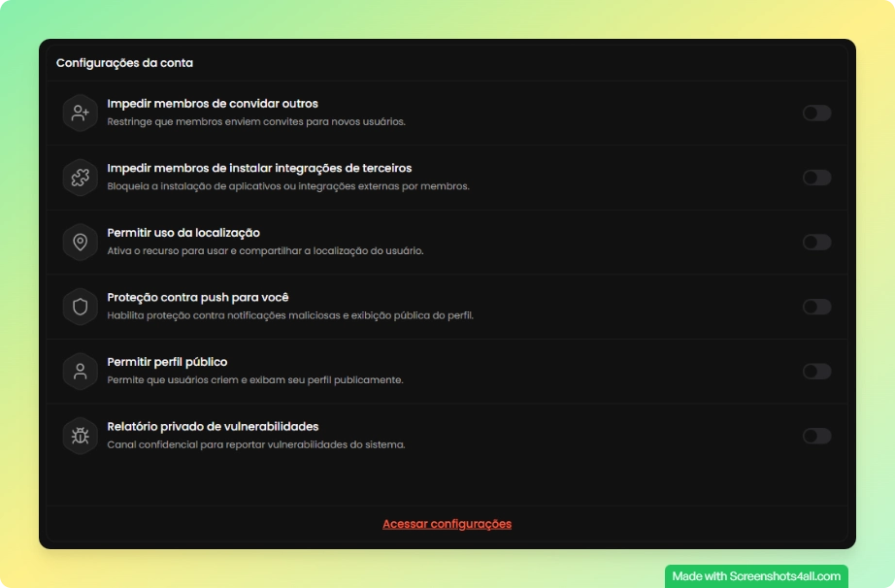
Task: Click the location pin icon
Action: [80, 242]
